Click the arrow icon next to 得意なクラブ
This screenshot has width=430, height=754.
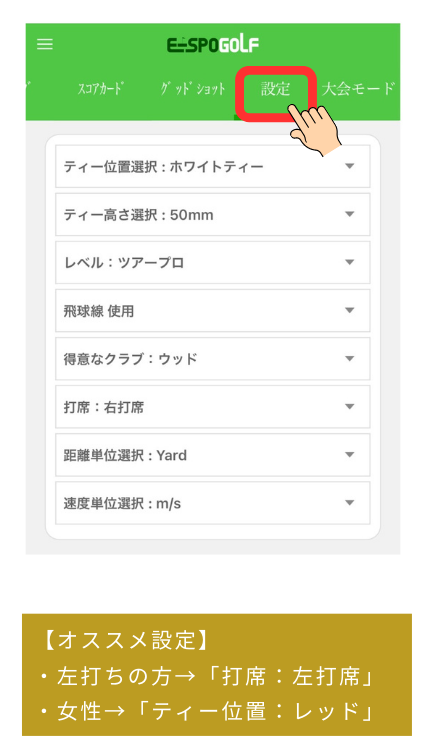(x=350, y=359)
